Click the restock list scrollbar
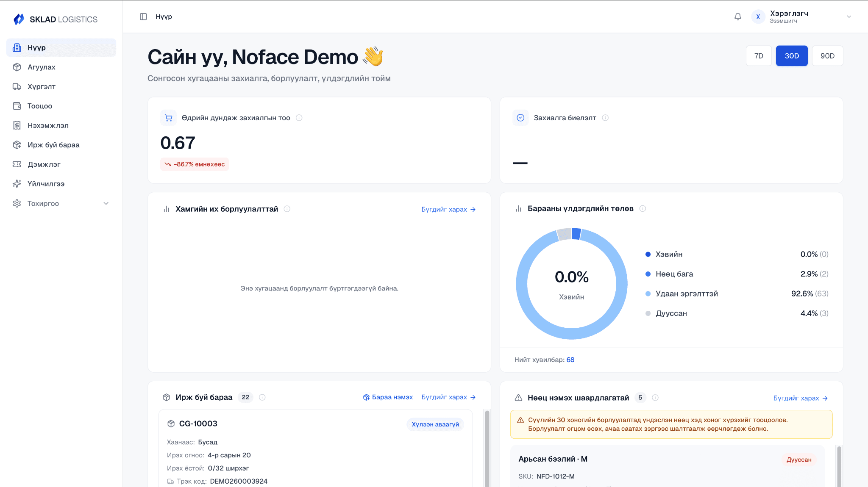The width and height of the screenshot is (868, 487). tap(839, 466)
